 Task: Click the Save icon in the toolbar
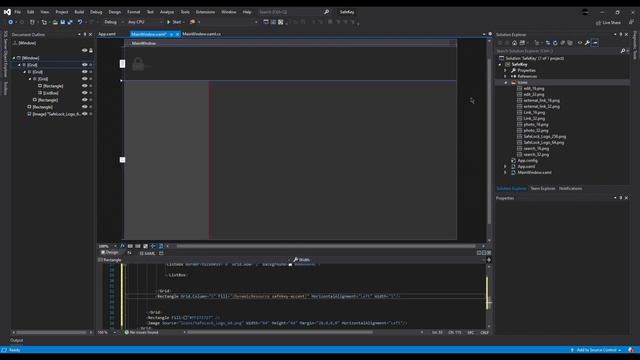[x=62, y=22]
